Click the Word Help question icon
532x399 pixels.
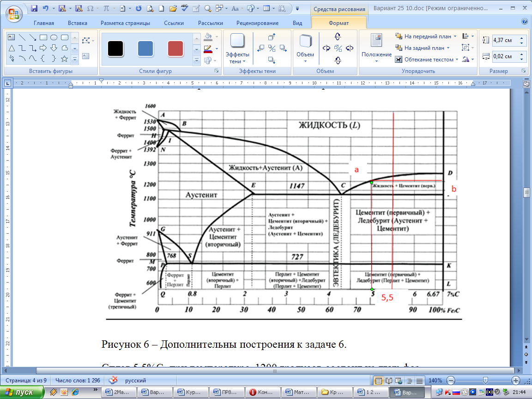[524, 21]
